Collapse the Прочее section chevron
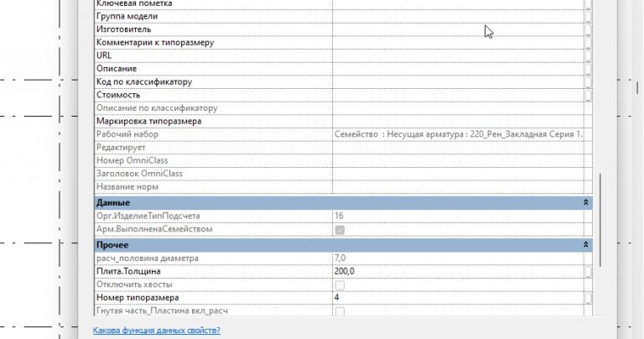 click(585, 245)
